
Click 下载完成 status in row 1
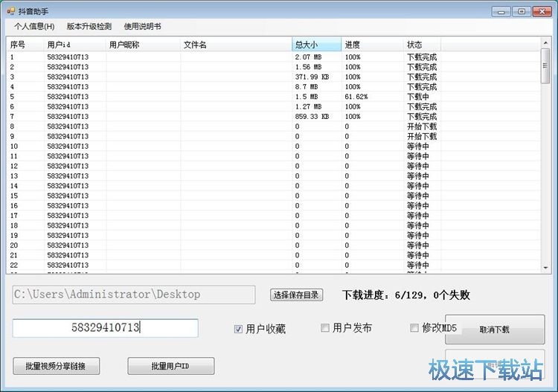[x=422, y=57]
